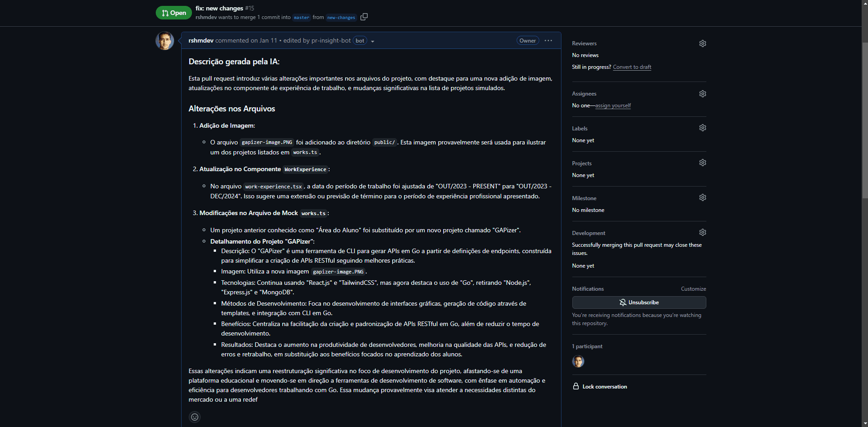The image size is (868, 427).
Task: Click the 'work-experience.tsx' code text
Action: (273, 187)
